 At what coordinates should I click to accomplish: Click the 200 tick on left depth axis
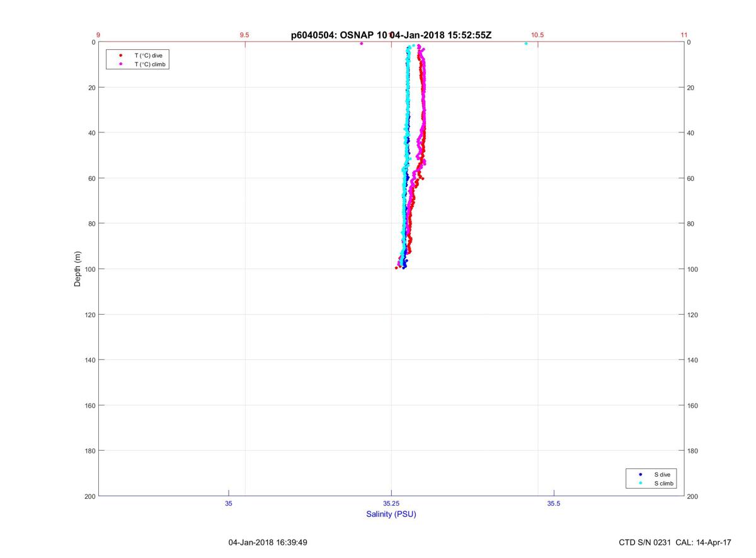pyautogui.click(x=89, y=496)
